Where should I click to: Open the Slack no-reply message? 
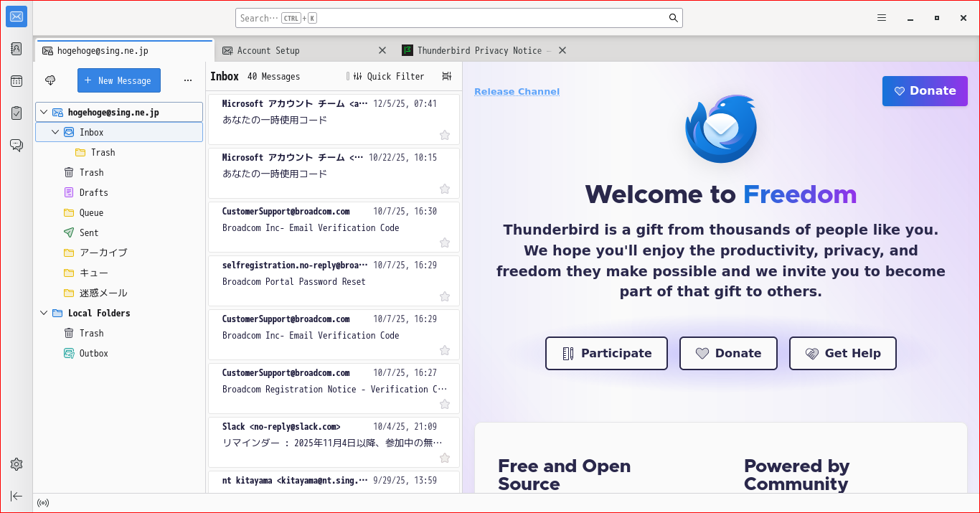click(334, 442)
